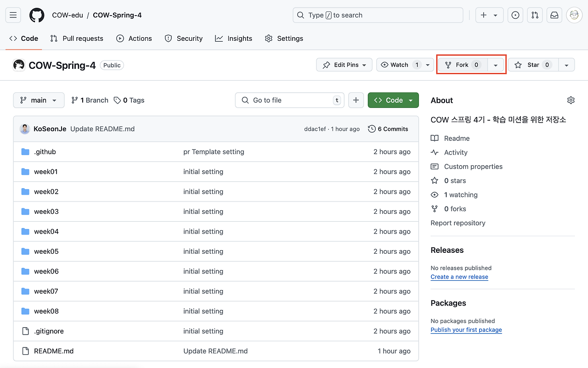
Task: Open the week01 folder
Action: (46, 172)
